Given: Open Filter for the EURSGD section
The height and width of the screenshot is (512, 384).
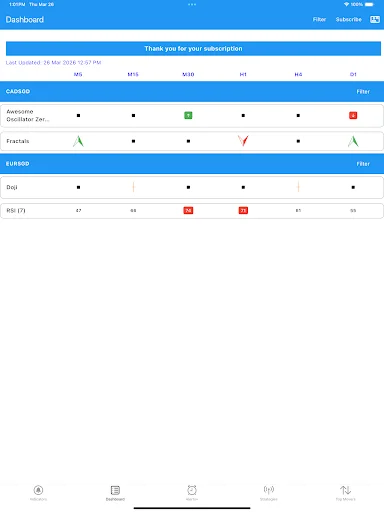Looking at the screenshot, I should (363, 164).
